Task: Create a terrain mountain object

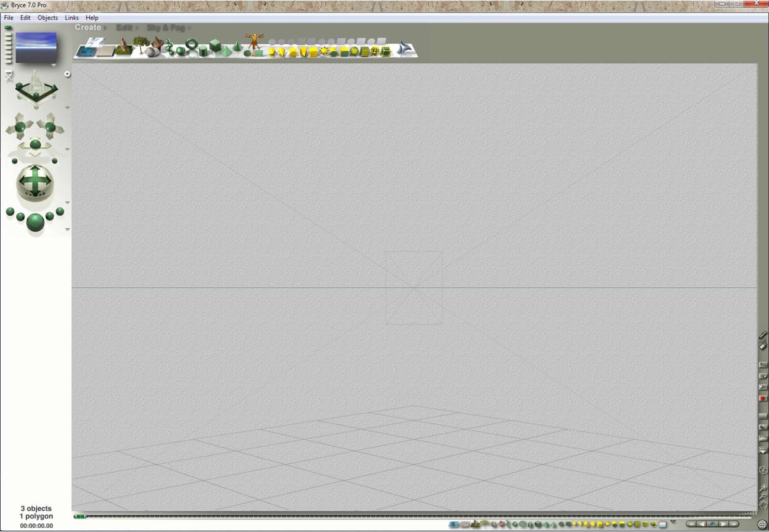Action: (x=124, y=47)
